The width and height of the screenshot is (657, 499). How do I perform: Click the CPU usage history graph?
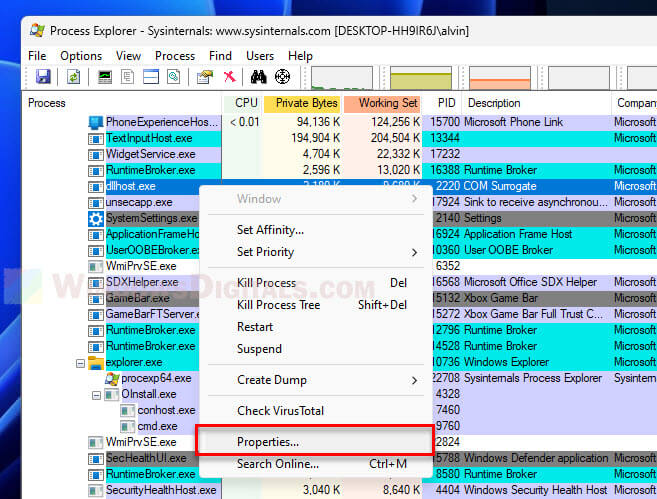(x=341, y=78)
